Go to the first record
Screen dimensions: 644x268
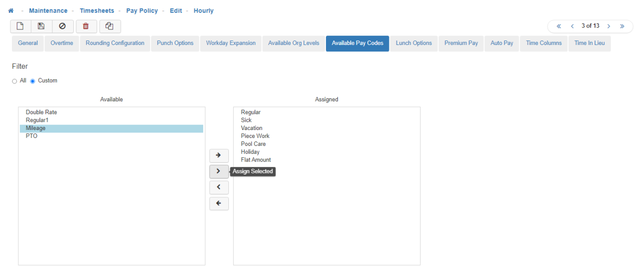pos(559,26)
